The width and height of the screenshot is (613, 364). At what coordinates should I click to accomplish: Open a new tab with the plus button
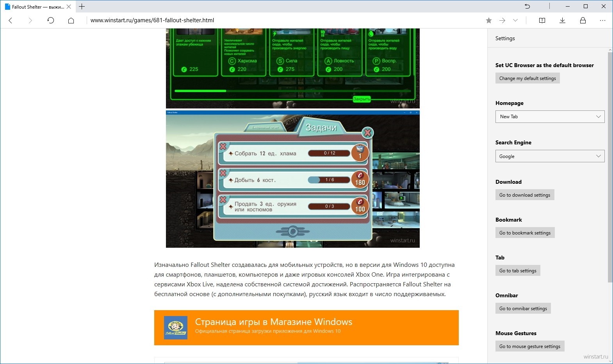(x=82, y=7)
